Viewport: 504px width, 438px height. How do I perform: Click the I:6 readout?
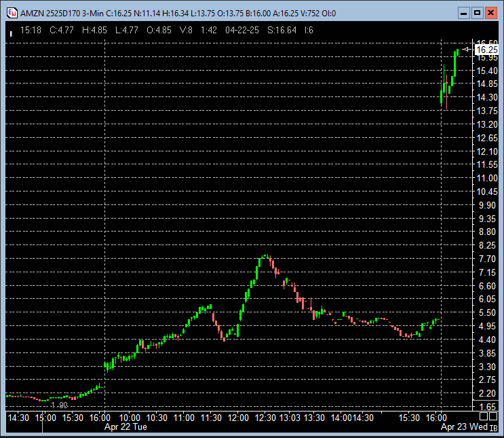pos(309,31)
